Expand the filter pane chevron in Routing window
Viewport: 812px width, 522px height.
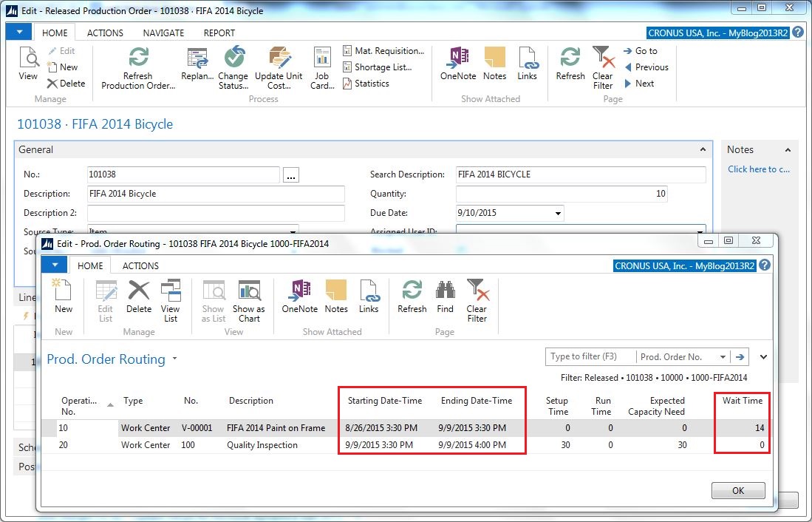tap(763, 356)
